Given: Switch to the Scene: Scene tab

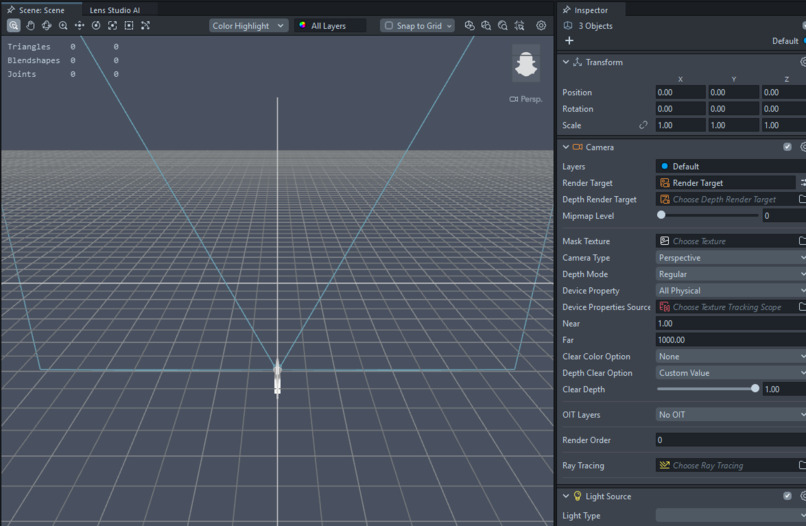Looking at the screenshot, I should point(41,10).
